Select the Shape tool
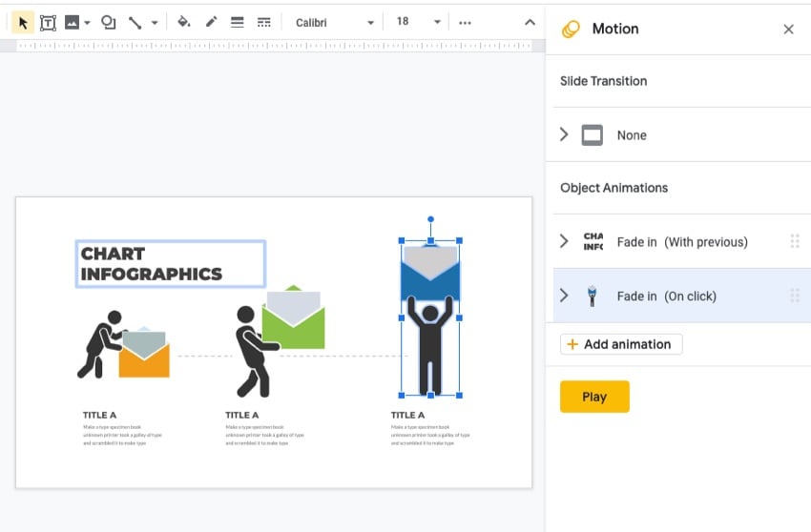811x532 pixels. (x=109, y=22)
